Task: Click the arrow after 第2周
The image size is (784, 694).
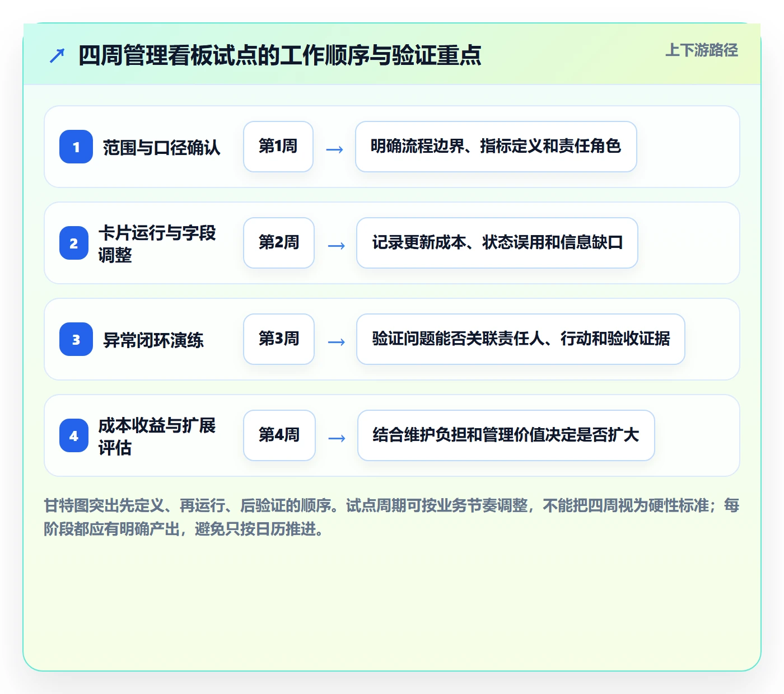Action: click(x=336, y=246)
